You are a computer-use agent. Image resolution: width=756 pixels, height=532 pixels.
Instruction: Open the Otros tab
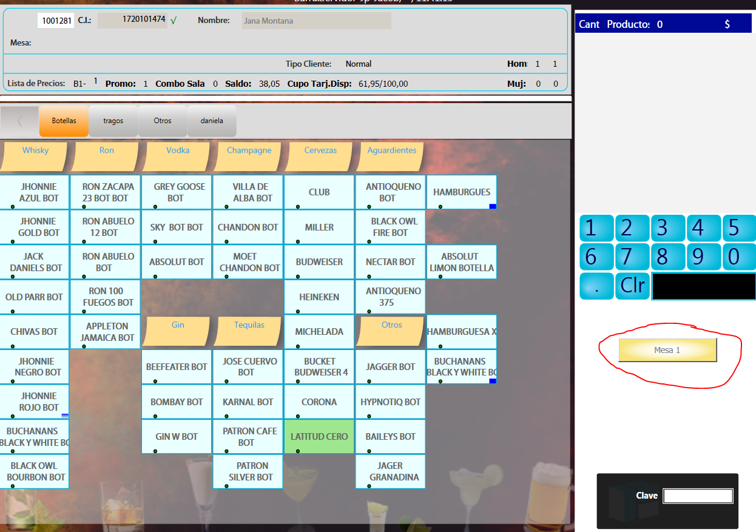[x=163, y=121]
